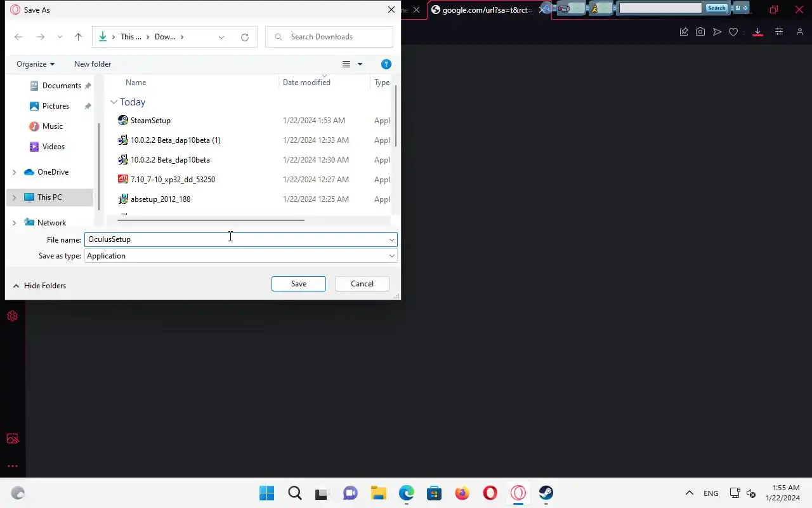Open Documents in the navigation pane

(x=62, y=86)
